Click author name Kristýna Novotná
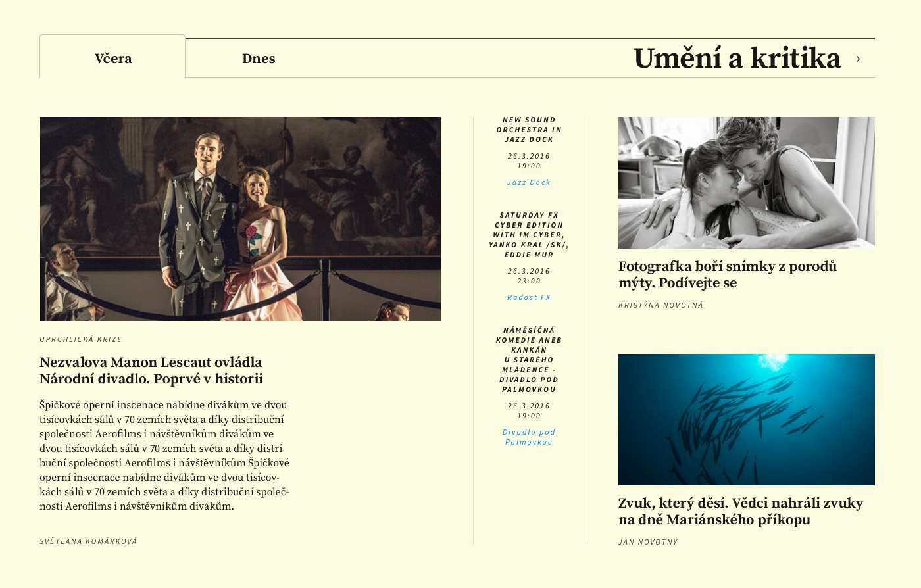 click(660, 305)
